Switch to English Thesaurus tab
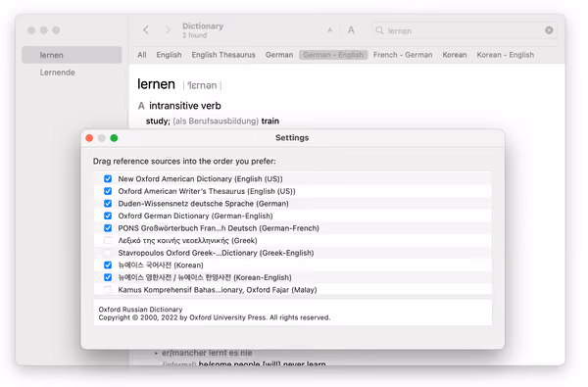Screen dimensions: 588x387 click(x=223, y=55)
